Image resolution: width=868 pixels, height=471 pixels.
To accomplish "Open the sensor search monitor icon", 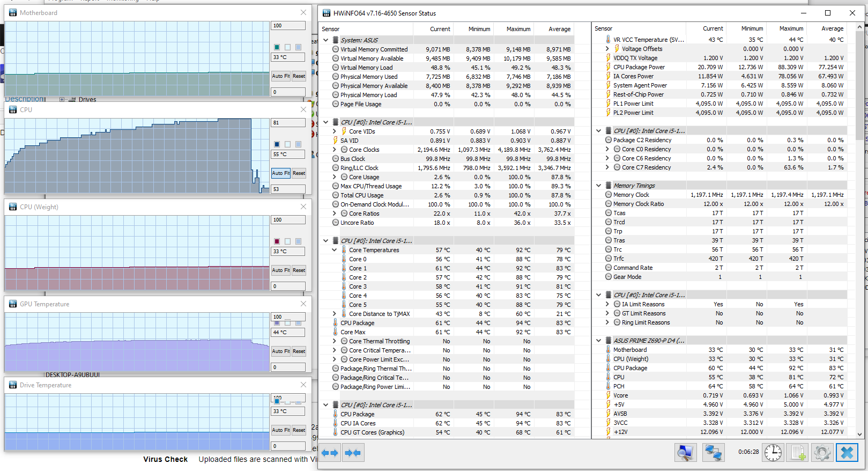I will point(685,453).
